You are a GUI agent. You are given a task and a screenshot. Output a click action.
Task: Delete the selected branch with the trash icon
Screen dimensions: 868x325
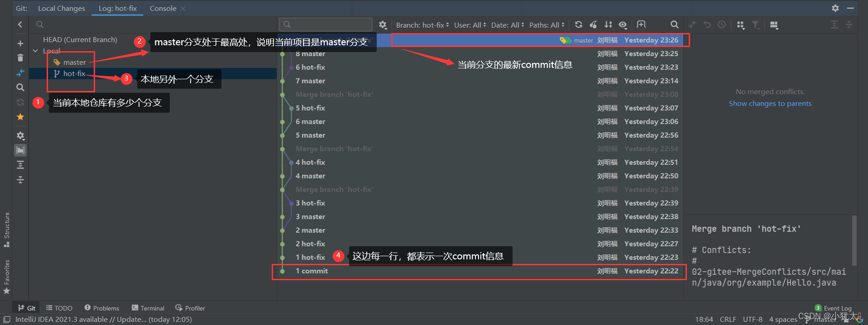[20, 58]
